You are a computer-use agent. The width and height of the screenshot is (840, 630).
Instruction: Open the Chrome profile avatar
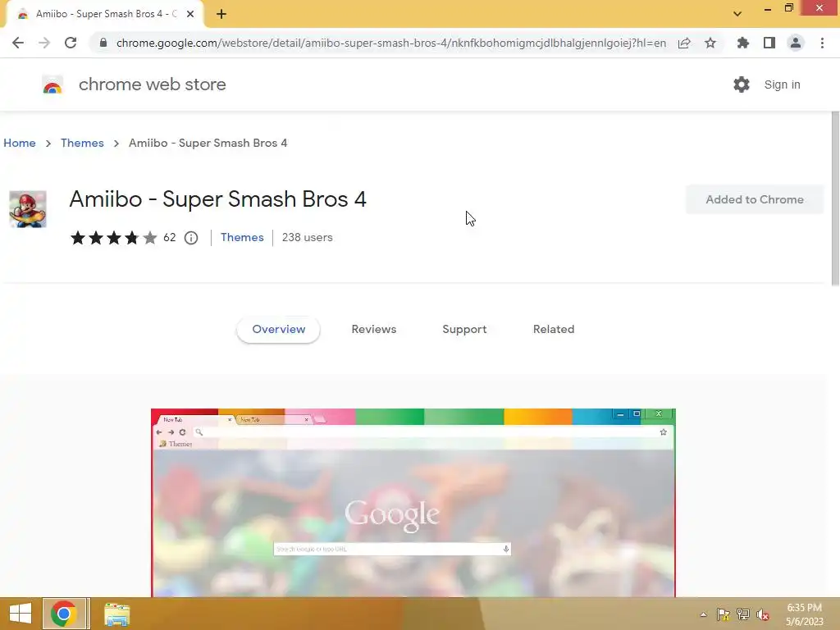click(x=796, y=43)
